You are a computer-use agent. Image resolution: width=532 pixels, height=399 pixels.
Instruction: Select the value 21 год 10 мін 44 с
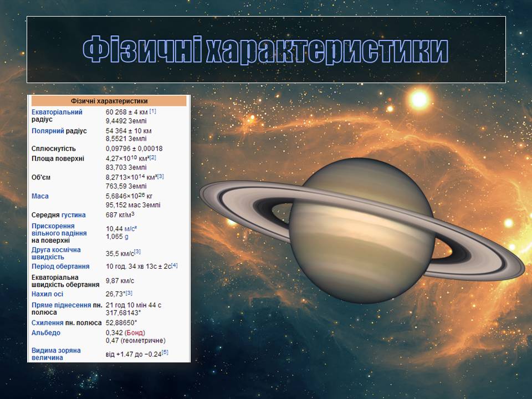pos(134,305)
